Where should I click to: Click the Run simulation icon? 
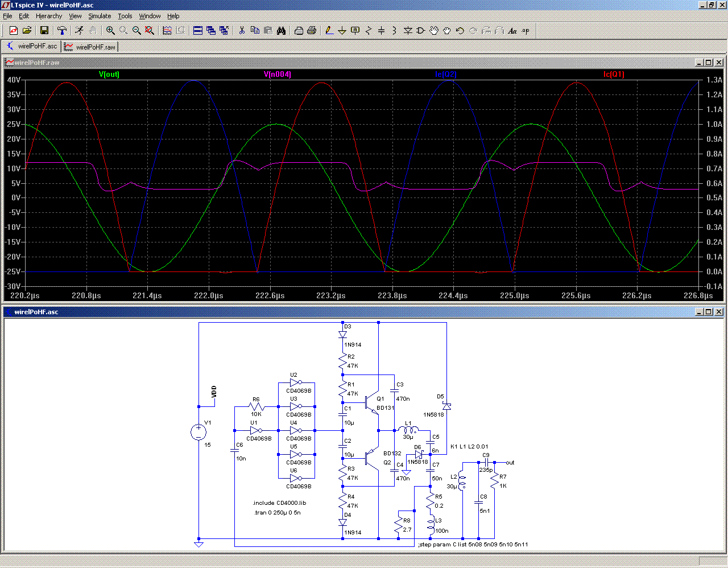click(79, 31)
